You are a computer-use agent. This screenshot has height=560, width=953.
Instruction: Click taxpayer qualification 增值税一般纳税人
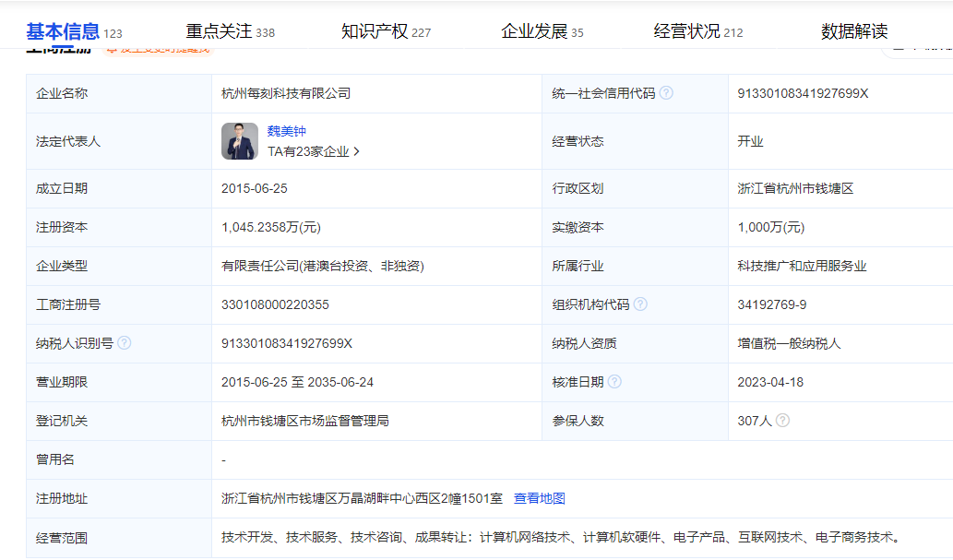point(789,343)
